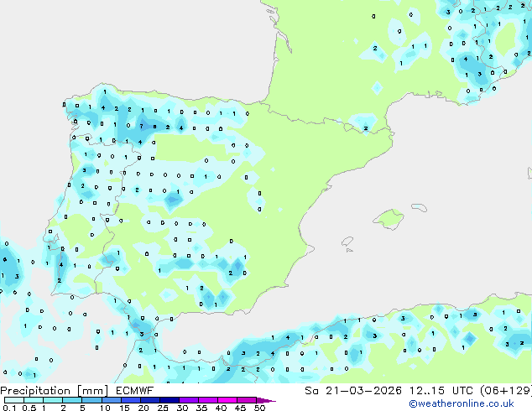The height and width of the screenshot is (411, 532).
Task: Click the 1–2 mm legend swatch
Action: [53, 400]
